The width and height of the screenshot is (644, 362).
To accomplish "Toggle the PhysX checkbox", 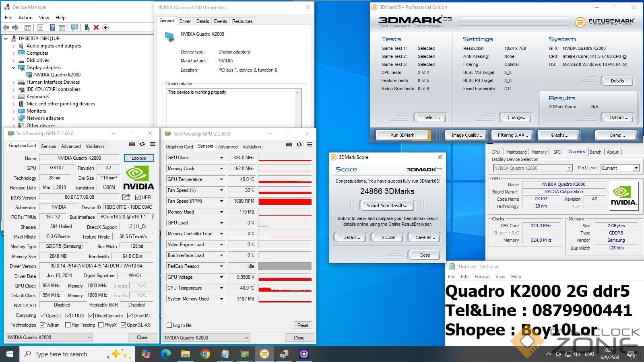I will (x=101, y=325).
